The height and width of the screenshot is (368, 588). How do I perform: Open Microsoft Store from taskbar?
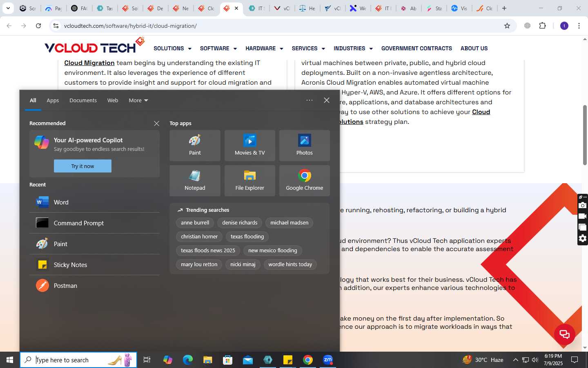(228, 360)
